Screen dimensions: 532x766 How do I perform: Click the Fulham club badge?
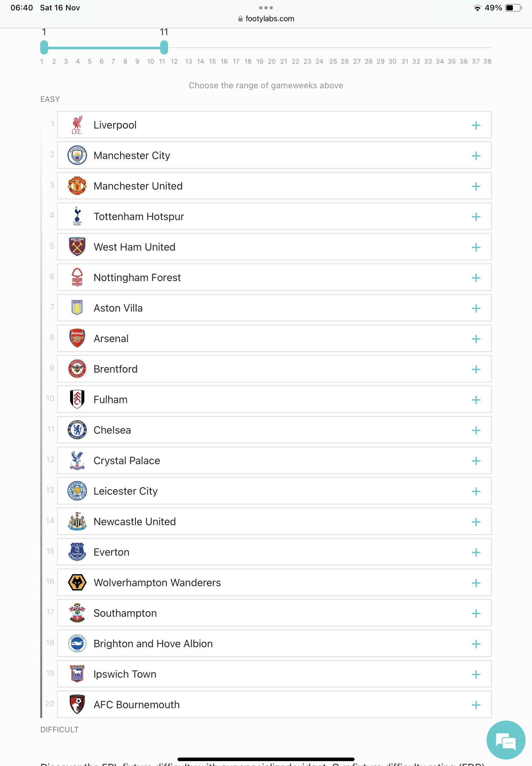(x=77, y=400)
